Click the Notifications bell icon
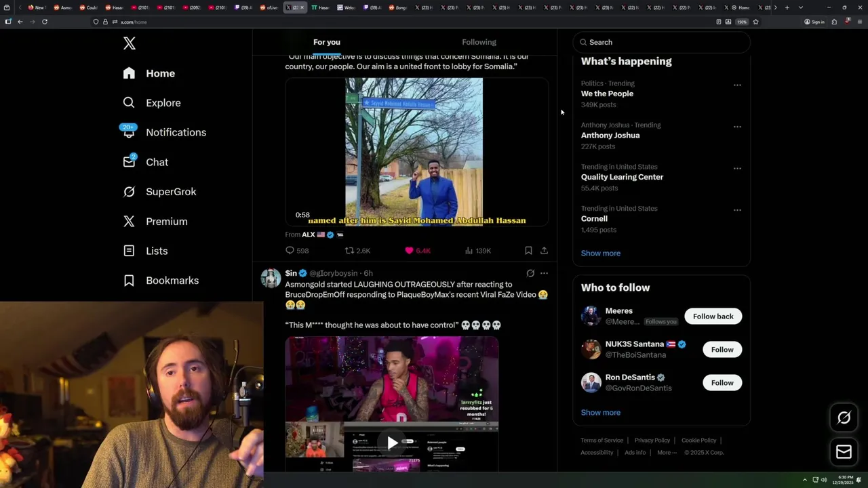 point(129,133)
